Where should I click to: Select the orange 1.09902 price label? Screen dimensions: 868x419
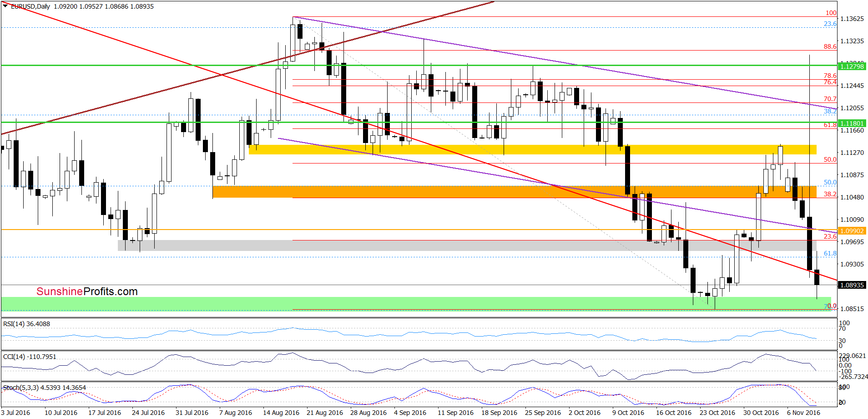(x=852, y=231)
